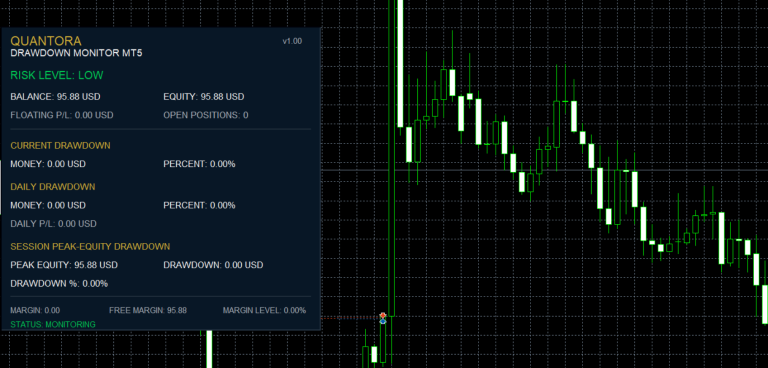Click the horizontal gray price line on chart
This screenshot has width=768, height=368.
tap(544, 171)
